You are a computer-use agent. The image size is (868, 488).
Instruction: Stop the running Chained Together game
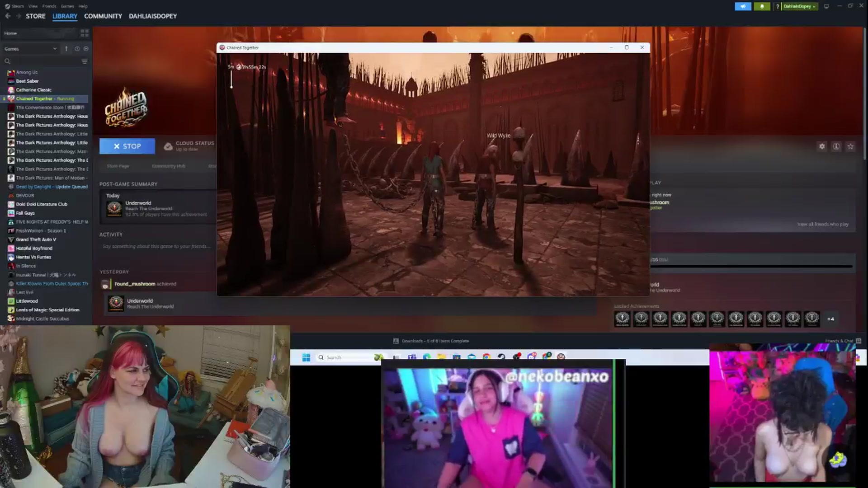[x=127, y=146]
